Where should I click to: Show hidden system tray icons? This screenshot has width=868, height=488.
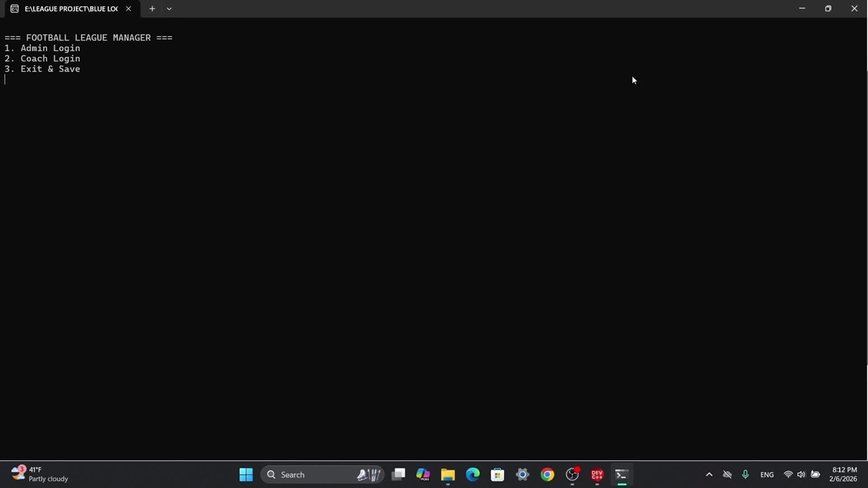pos(709,474)
